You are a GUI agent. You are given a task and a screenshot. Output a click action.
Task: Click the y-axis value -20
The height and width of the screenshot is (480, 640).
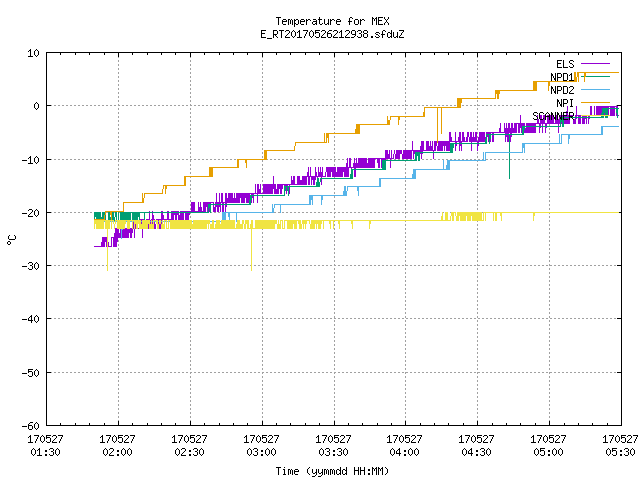[31, 213]
